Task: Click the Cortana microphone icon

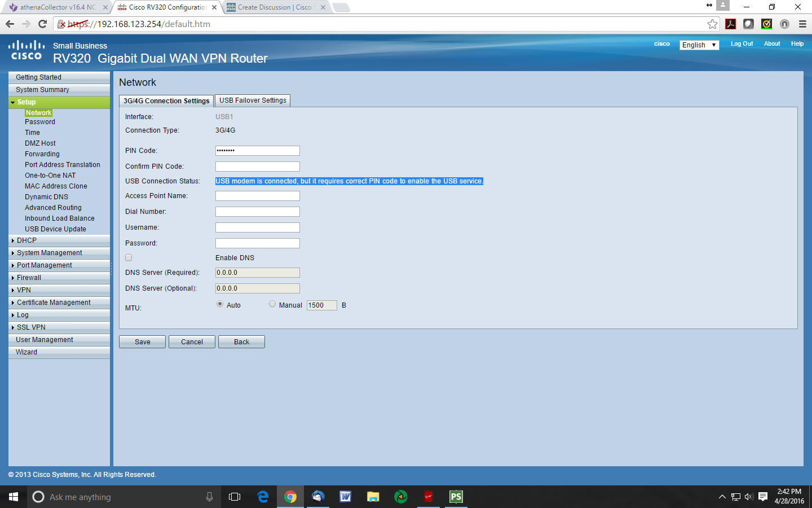Action: click(x=209, y=497)
